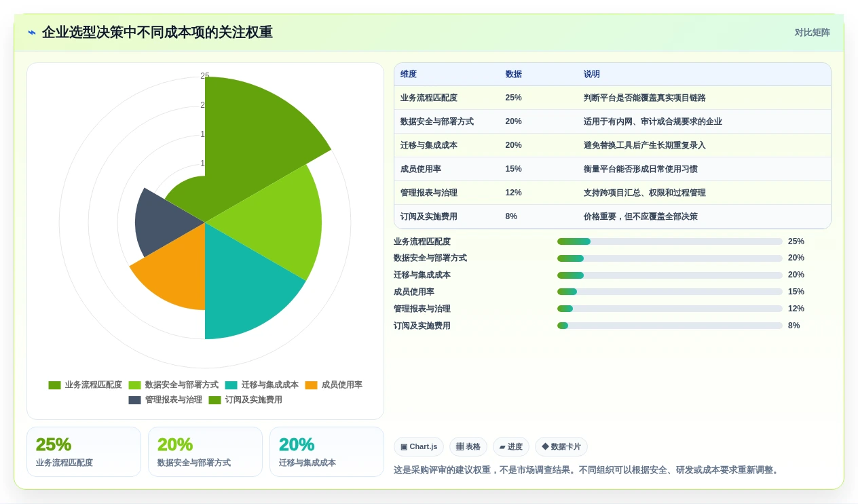The image size is (858, 504).
Task: Click the Chart.js tag
Action: click(419, 447)
